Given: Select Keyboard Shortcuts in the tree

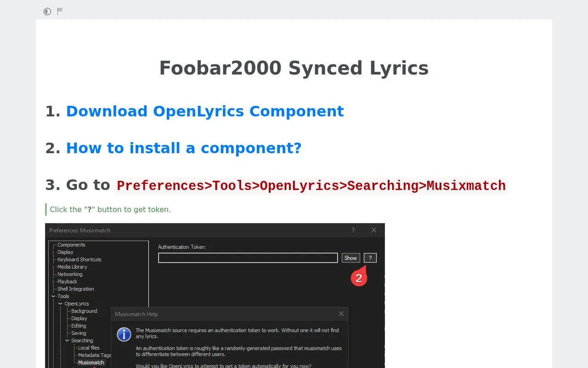Looking at the screenshot, I should (79, 259).
